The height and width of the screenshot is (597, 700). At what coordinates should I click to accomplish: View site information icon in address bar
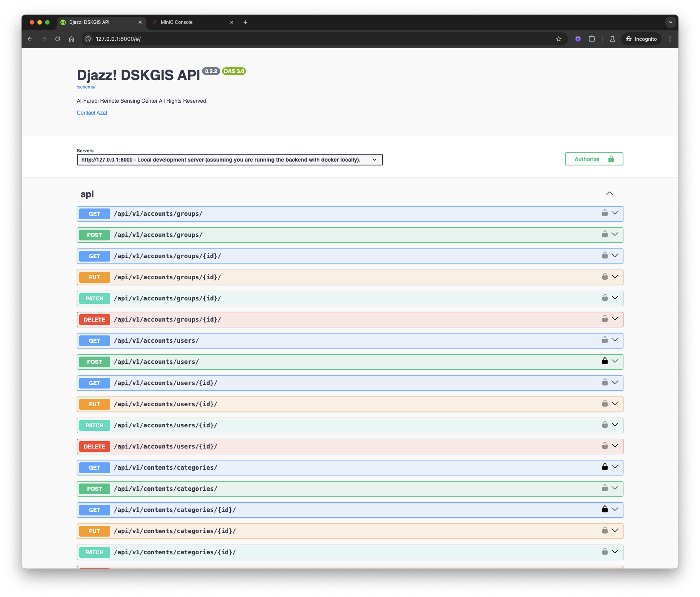tap(88, 39)
